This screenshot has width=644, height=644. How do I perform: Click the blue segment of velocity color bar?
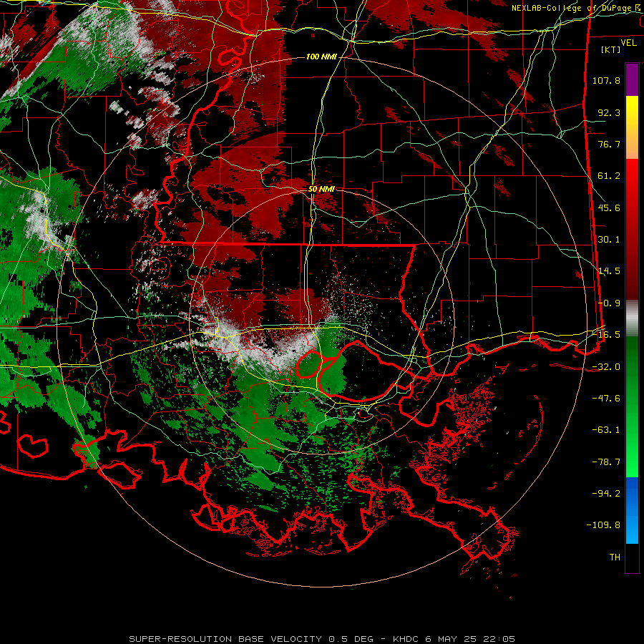(632, 510)
